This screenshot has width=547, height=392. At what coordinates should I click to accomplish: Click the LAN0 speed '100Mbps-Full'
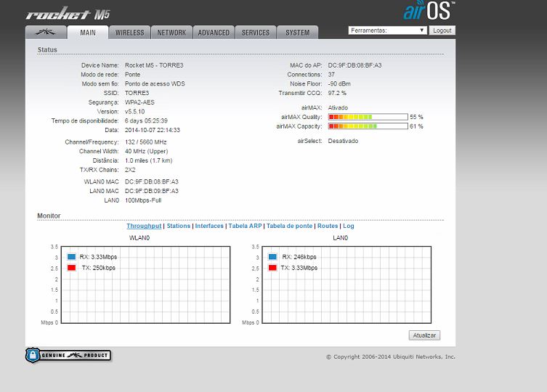coord(143,200)
